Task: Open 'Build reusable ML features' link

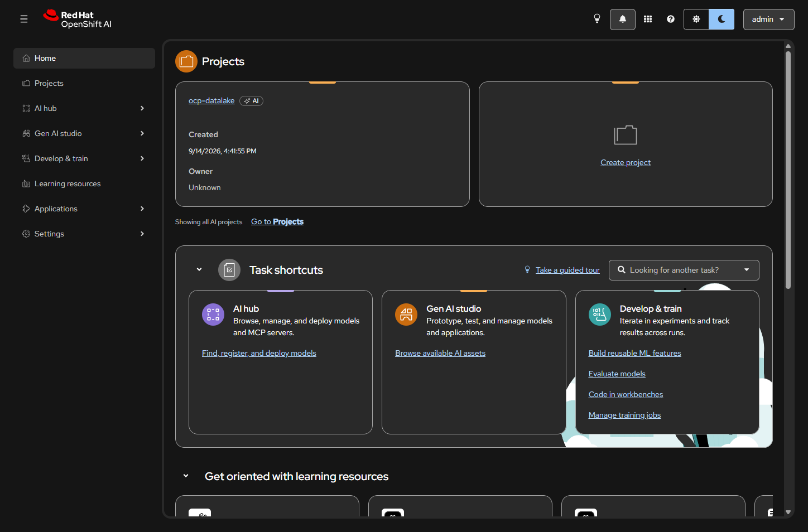Action: (x=635, y=353)
